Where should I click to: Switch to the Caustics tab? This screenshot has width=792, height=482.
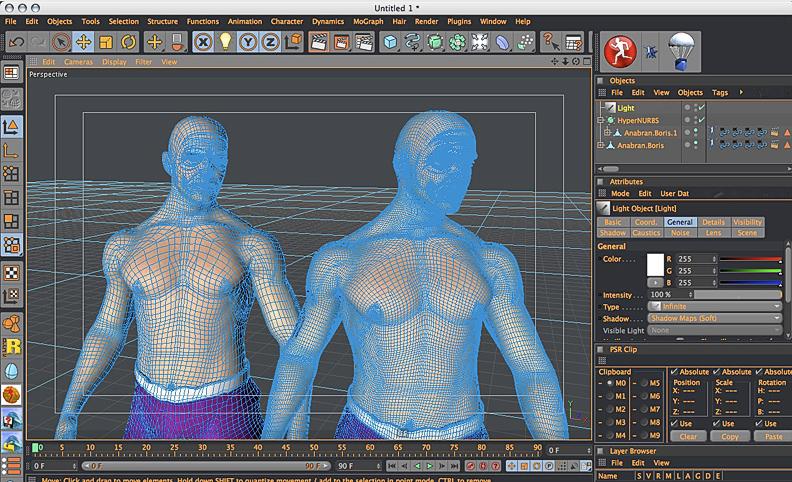point(646,233)
